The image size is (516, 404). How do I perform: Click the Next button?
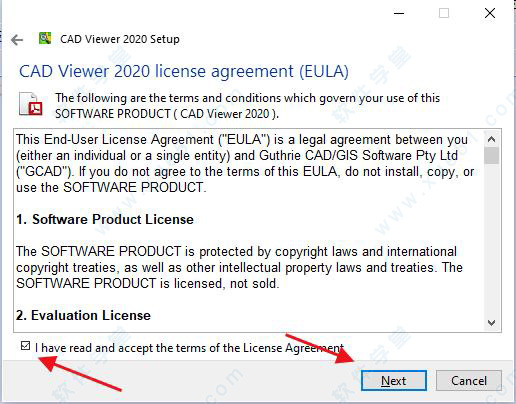[394, 380]
